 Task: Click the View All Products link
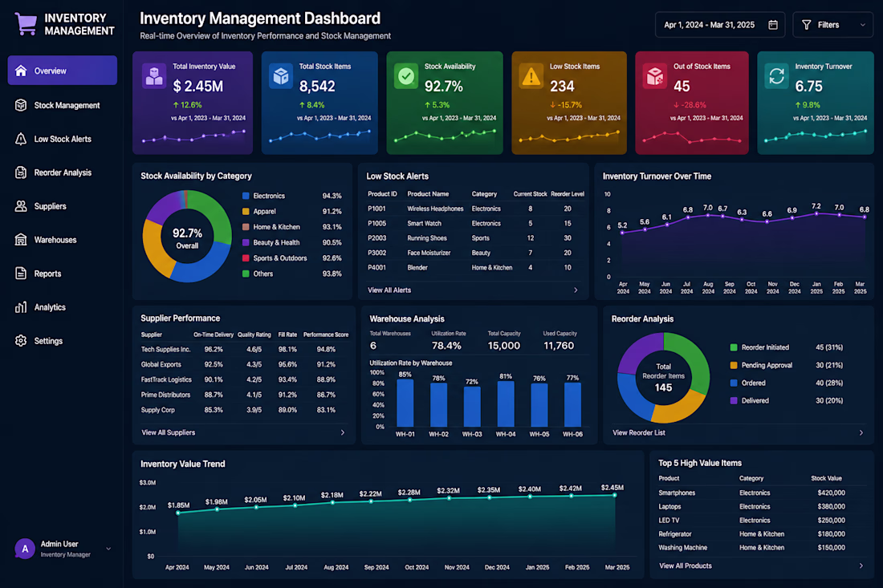click(686, 566)
